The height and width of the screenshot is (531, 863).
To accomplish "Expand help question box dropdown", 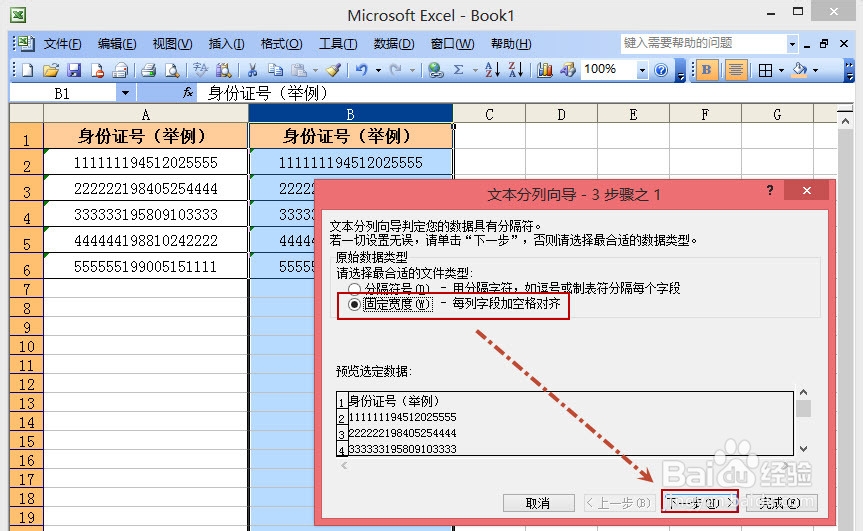I will click(x=792, y=43).
